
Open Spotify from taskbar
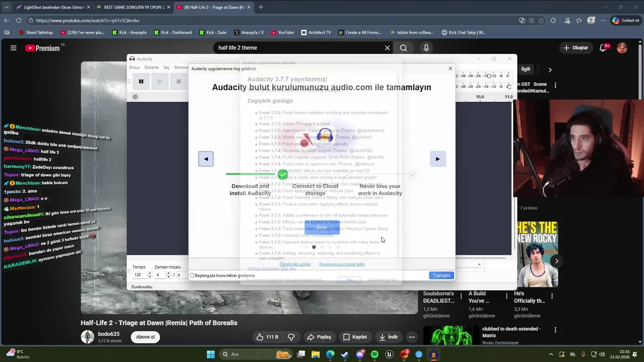374,354
